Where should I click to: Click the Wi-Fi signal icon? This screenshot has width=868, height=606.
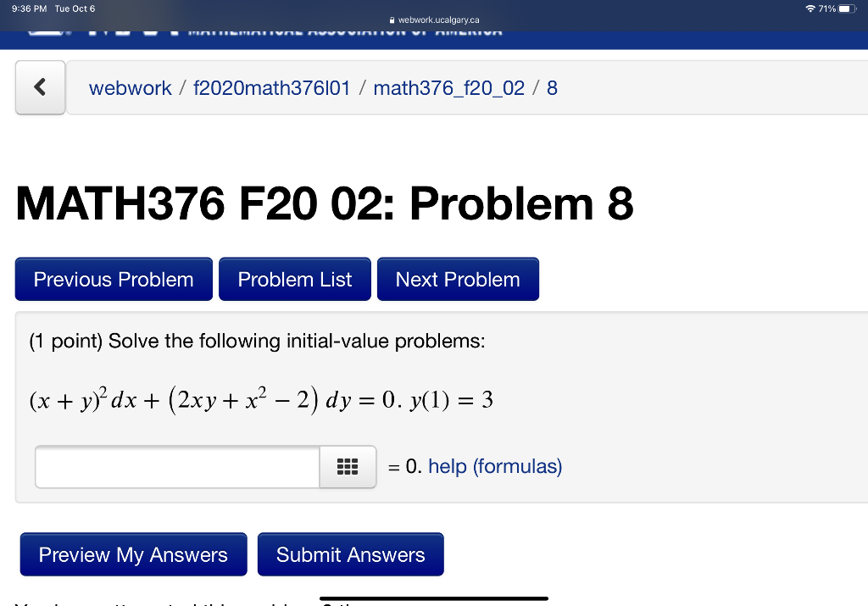[x=810, y=8]
